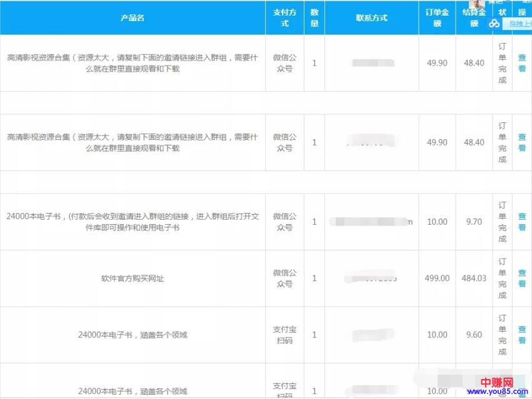Screen dimensions: 532x399
Task: Click the 联系方式 column header
Action: 372,18
